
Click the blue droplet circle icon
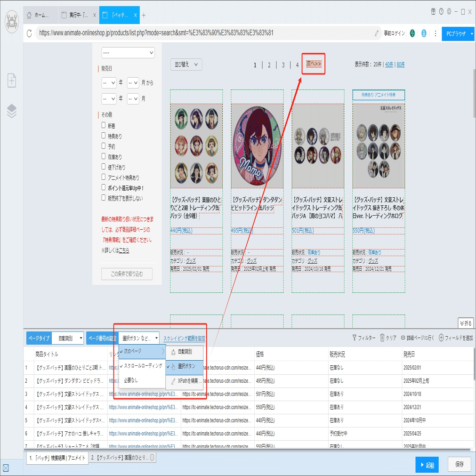[x=424, y=33]
